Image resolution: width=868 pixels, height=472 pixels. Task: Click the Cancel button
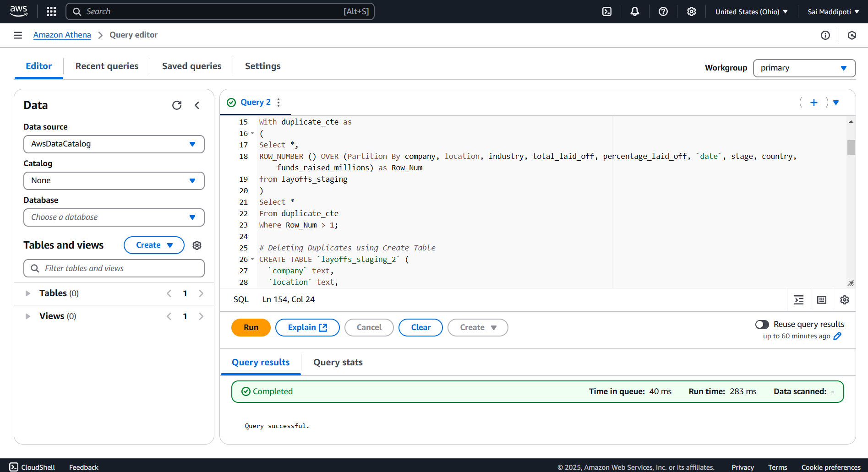[369, 328]
